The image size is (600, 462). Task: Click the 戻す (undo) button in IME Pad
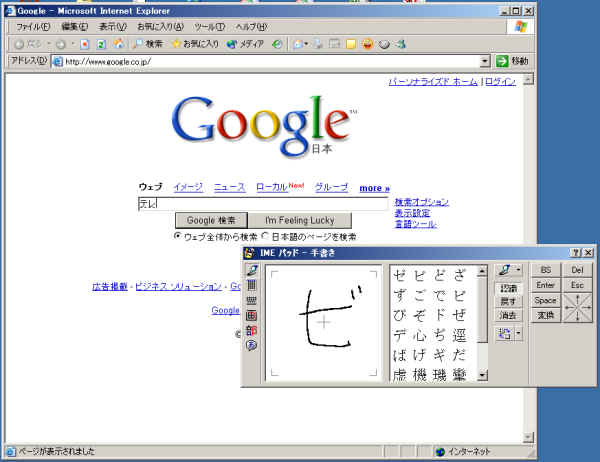[509, 302]
